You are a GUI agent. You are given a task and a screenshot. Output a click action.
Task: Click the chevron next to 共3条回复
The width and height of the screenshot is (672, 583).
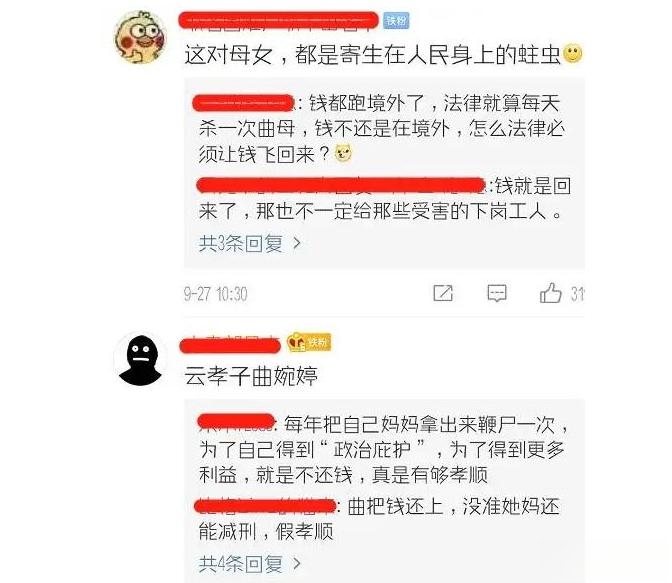(x=297, y=243)
